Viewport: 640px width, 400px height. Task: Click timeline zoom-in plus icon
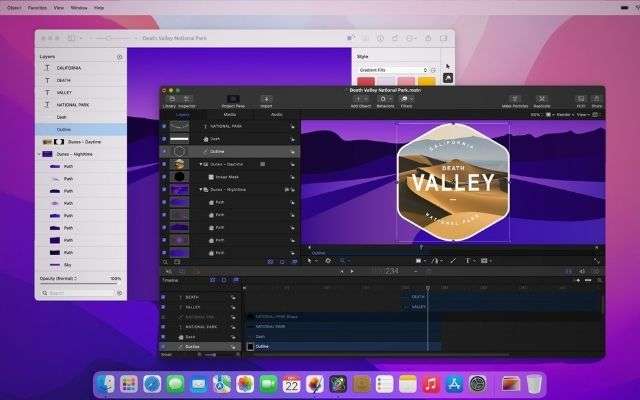(578, 280)
